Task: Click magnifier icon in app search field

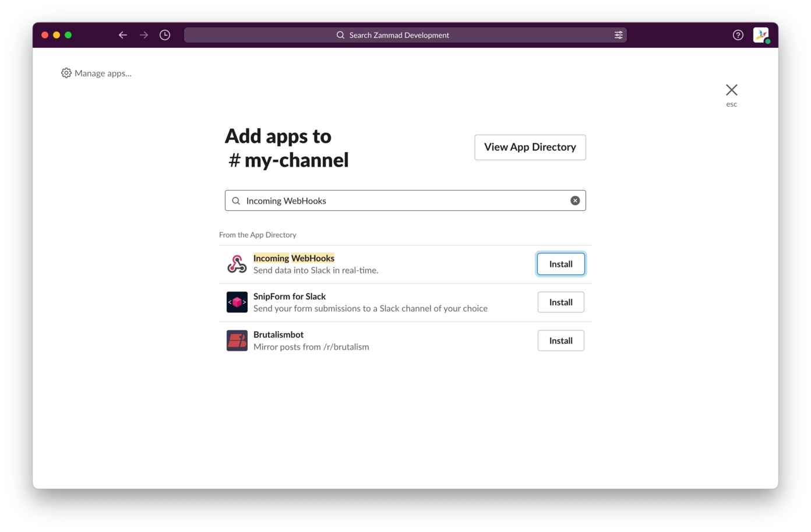Action: click(236, 200)
